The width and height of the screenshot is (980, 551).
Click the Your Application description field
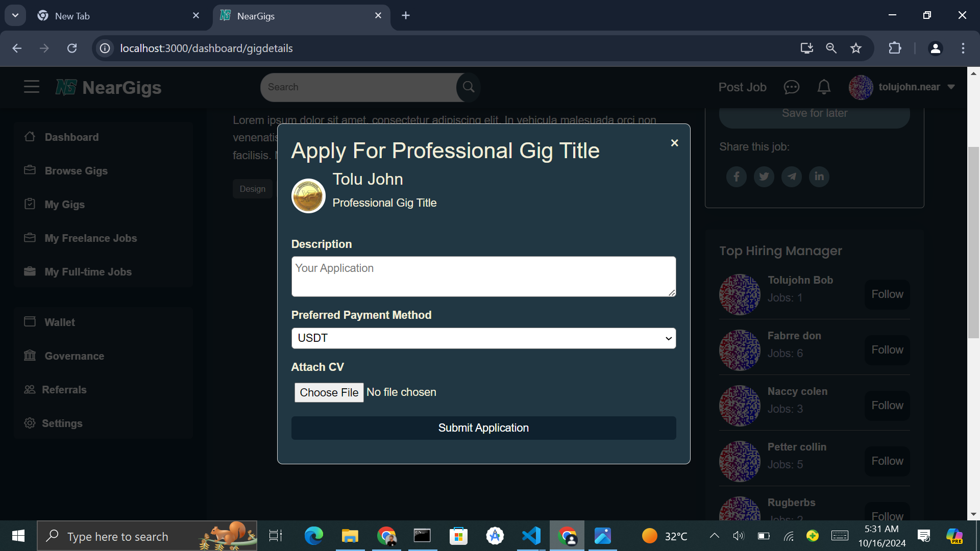pos(483,276)
